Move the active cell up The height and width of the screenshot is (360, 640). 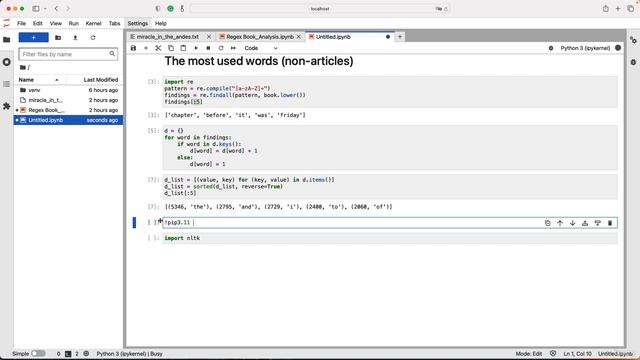click(560, 223)
